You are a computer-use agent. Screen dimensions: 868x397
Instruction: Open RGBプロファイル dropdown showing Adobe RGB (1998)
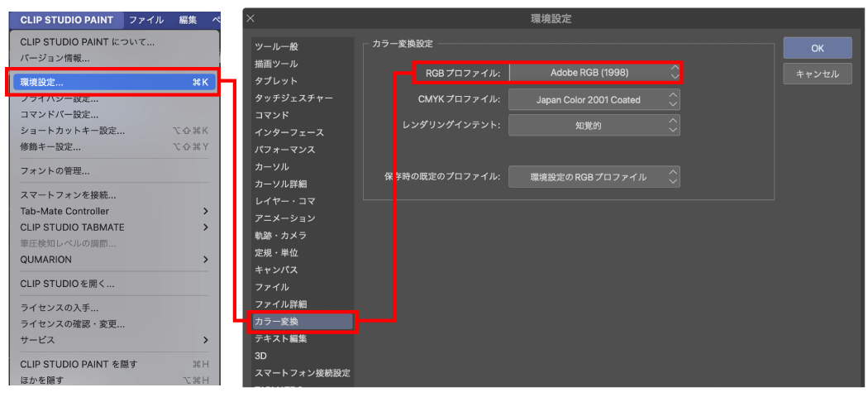594,73
